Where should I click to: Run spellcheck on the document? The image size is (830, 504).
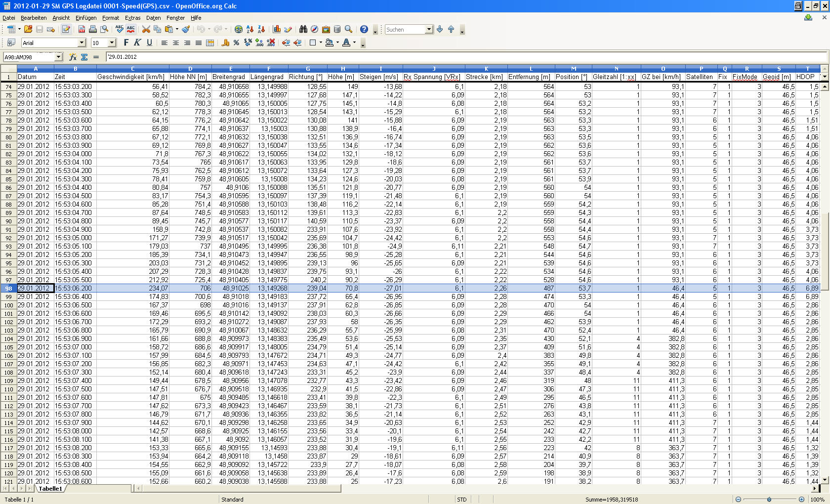tap(119, 29)
